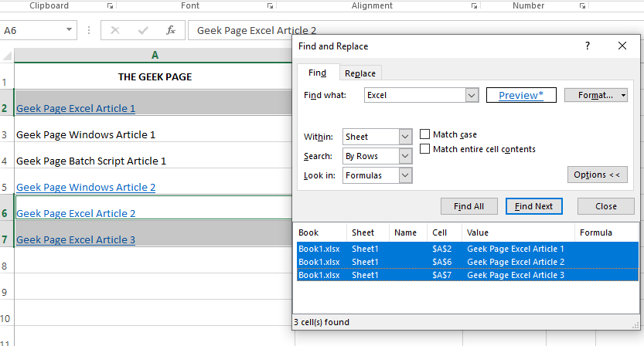This screenshot has width=644, height=346.
Task: Enable the Match case checkbox
Action: (424, 134)
